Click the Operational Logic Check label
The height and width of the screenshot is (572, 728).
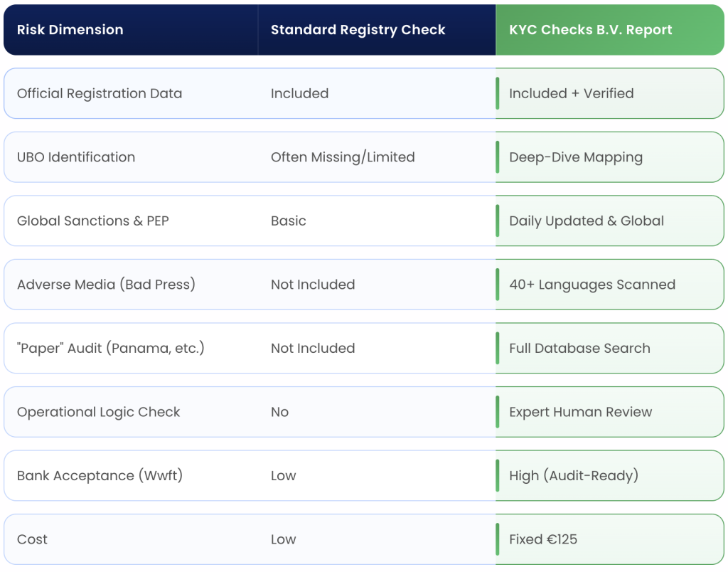pyautogui.click(x=99, y=412)
